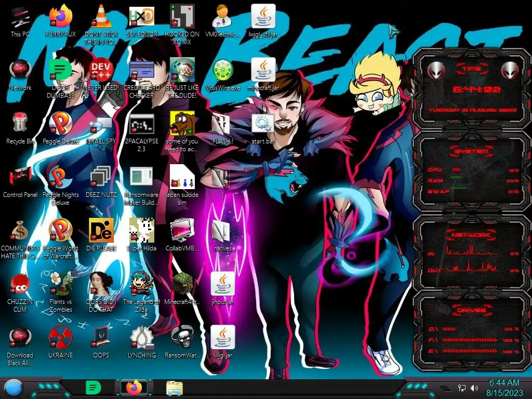Click the right alien head widget icon
Screen dimensions: 532x399
tap(510, 70)
